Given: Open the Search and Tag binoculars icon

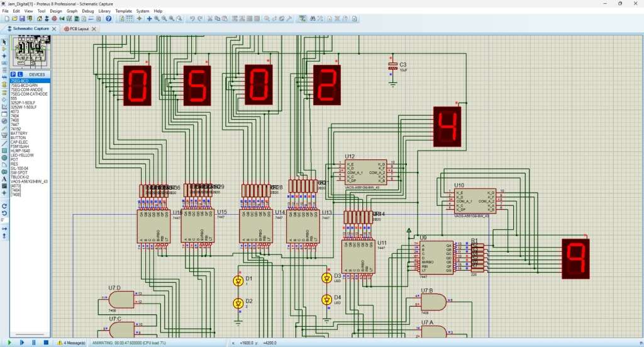Looking at the screenshot, I should [312, 18].
